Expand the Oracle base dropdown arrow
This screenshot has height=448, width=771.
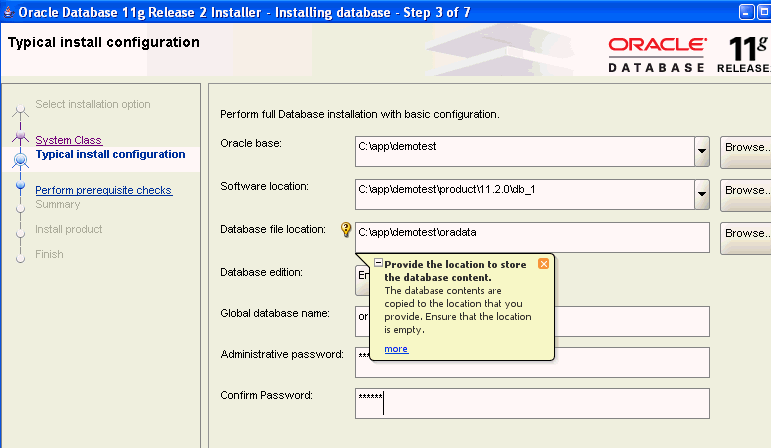(702, 151)
